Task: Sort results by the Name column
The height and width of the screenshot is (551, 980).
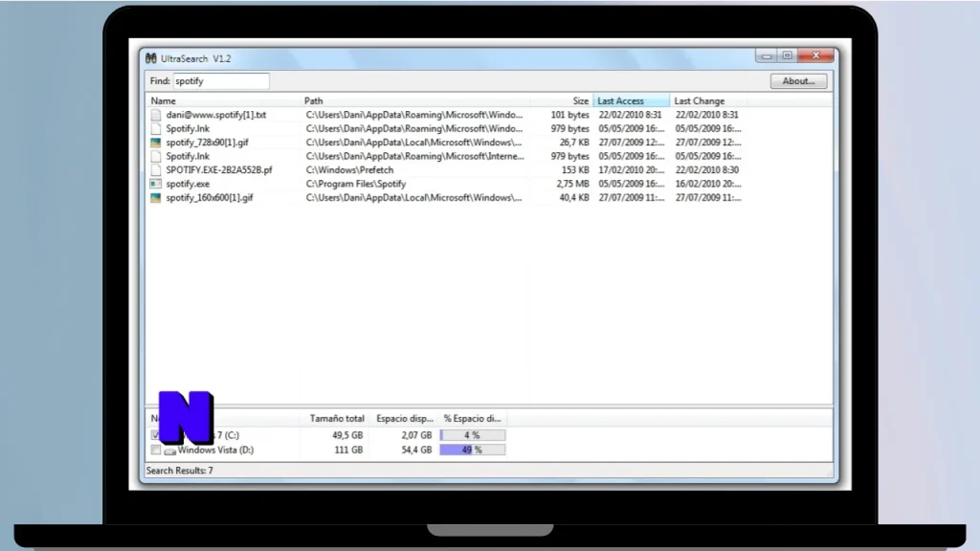Action: pos(222,100)
